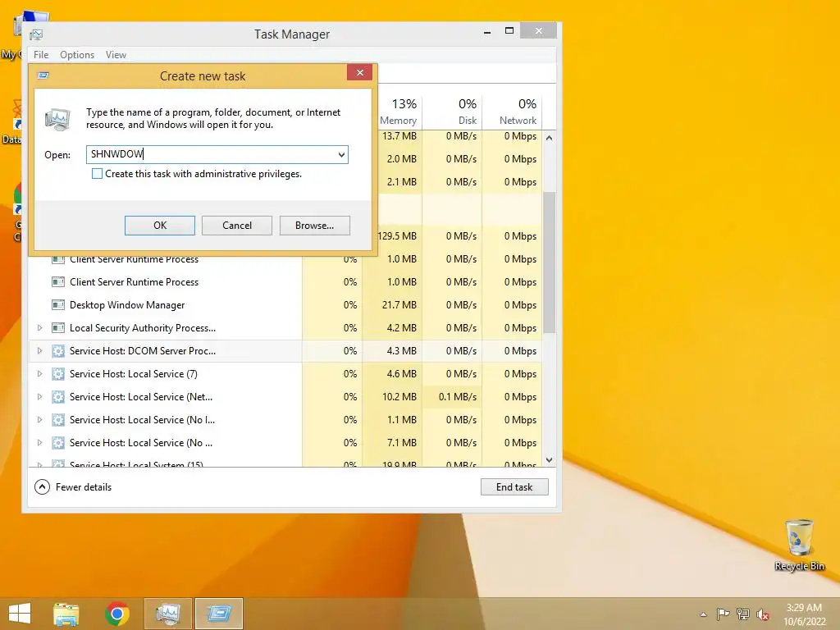Viewport: 840px width, 630px height.
Task: Expand Service Host Local Service (No ... last row
Action: (x=39, y=443)
